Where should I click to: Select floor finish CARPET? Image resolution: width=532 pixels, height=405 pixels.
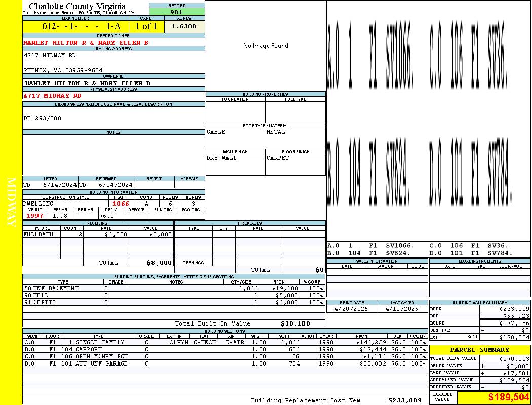click(x=278, y=158)
